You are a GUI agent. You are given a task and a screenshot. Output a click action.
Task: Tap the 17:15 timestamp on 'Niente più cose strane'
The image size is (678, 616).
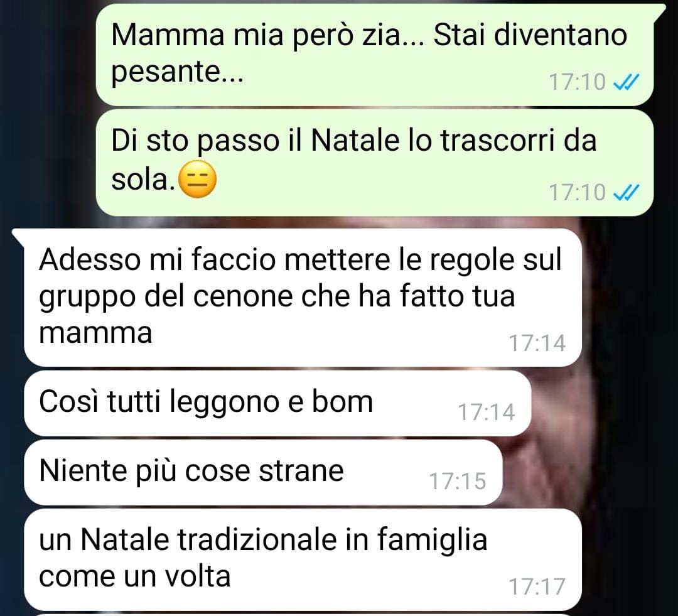pos(458,482)
